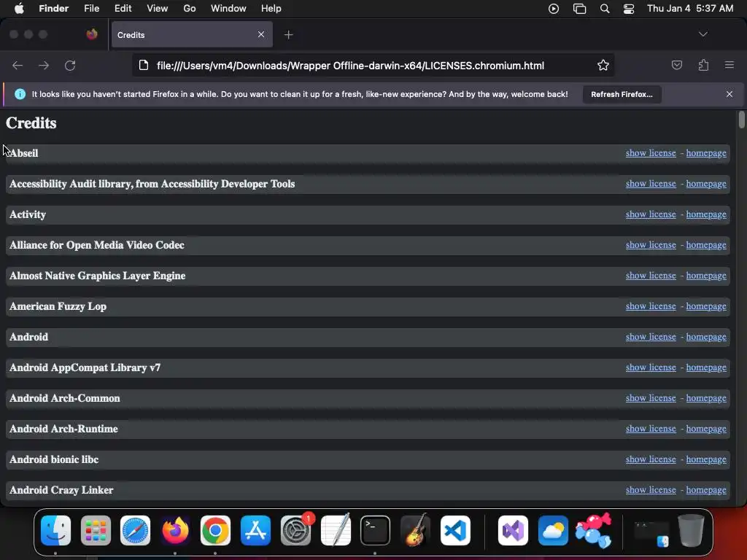
Task: Open Control Center in the menu bar
Action: coord(629,9)
